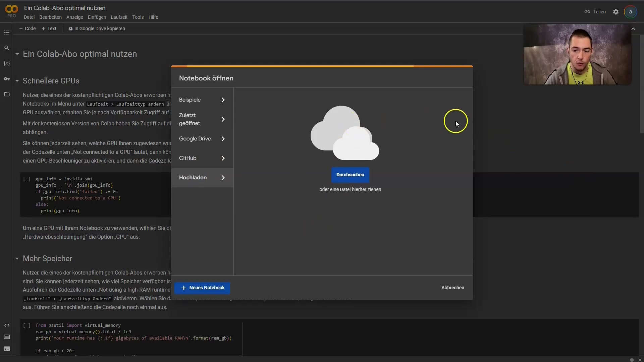This screenshot has height=362, width=644.
Task: Click the Google account avatar
Action: click(x=631, y=12)
